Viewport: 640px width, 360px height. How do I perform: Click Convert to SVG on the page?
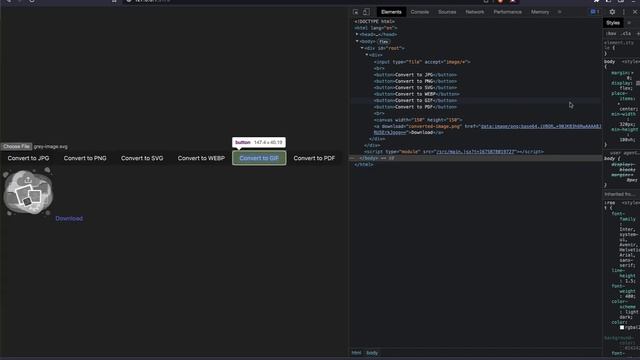(x=142, y=158)
